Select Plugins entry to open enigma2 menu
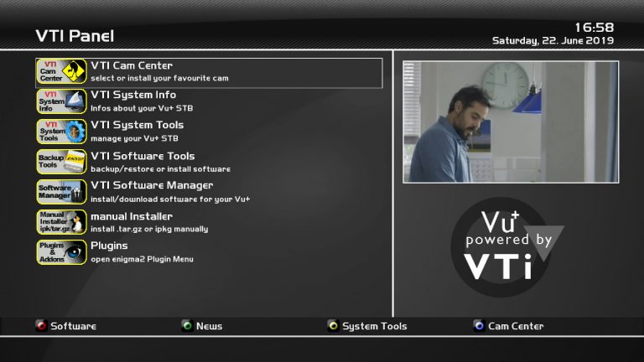644x362 pixels. [x=109, y=246]
